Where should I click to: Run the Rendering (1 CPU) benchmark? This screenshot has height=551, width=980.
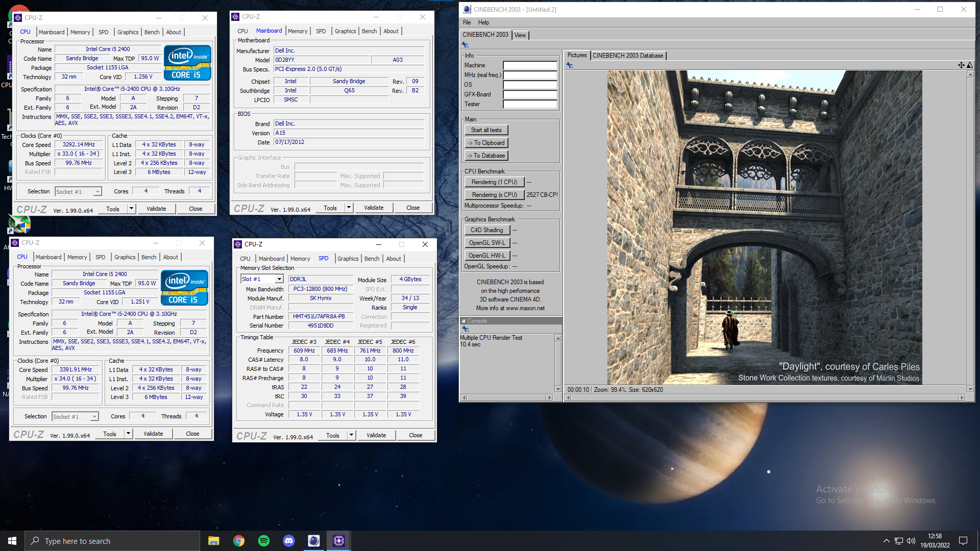(x=494, y=182)
